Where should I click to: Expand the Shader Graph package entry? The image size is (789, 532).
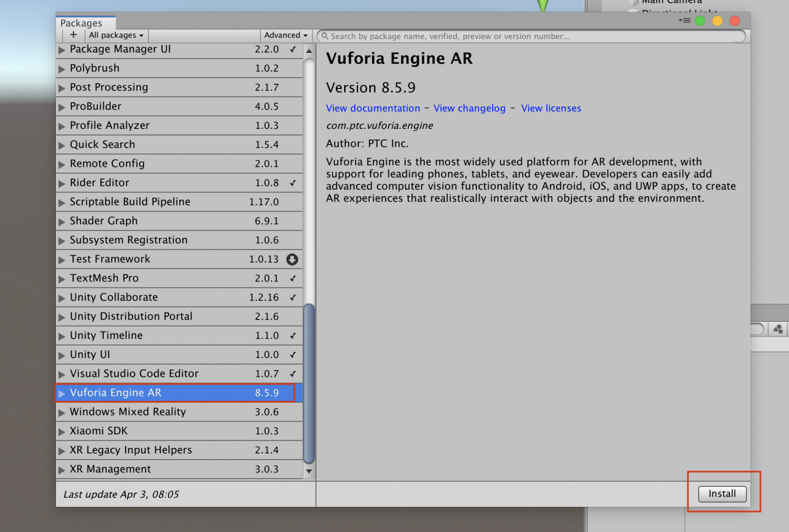click(x=62, y=221)
